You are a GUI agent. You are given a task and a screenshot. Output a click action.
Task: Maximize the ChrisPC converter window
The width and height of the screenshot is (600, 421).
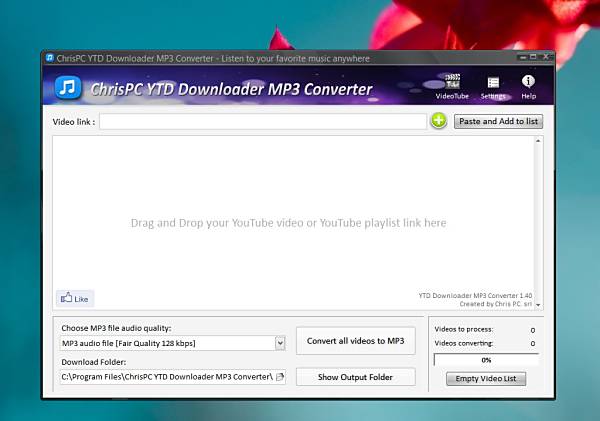tap(534, 57)
